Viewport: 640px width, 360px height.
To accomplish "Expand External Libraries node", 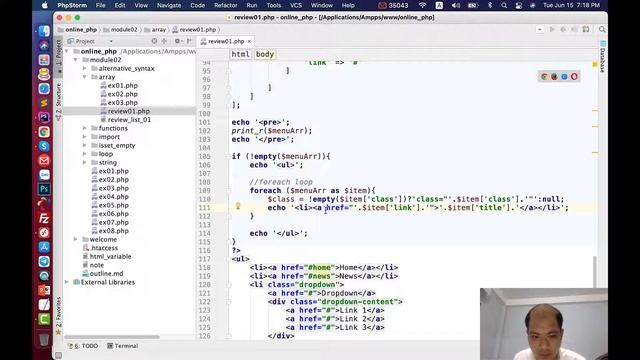I will [x=67, y=282].
